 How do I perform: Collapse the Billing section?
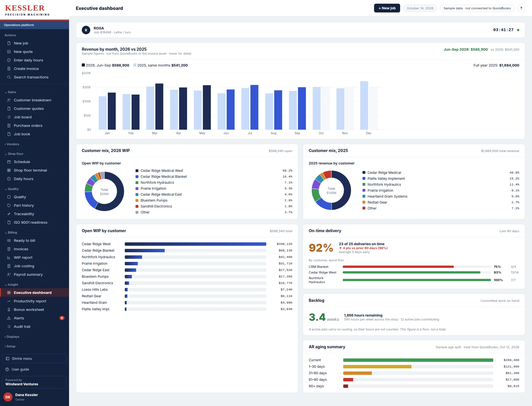coord(11,233)
